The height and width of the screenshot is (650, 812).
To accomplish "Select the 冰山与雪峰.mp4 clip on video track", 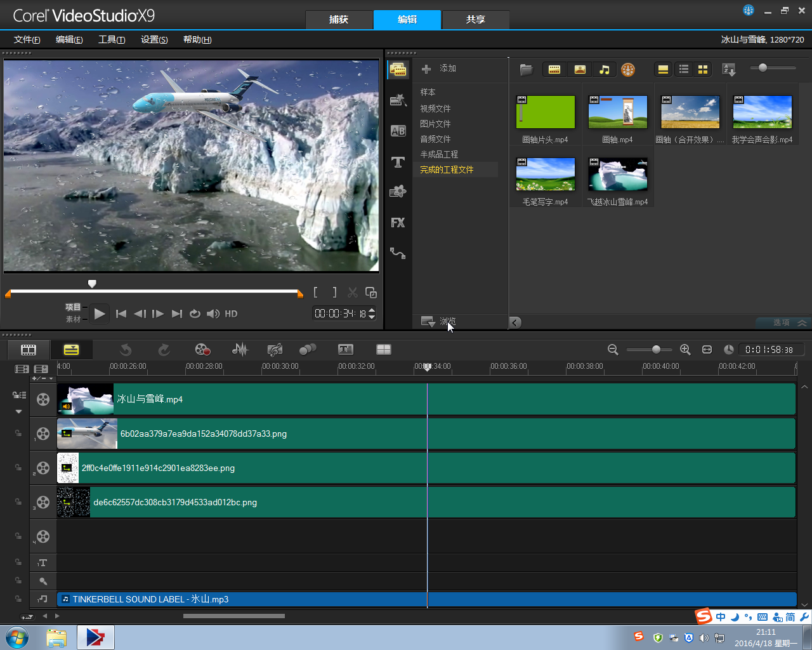I will pos(426,399).
